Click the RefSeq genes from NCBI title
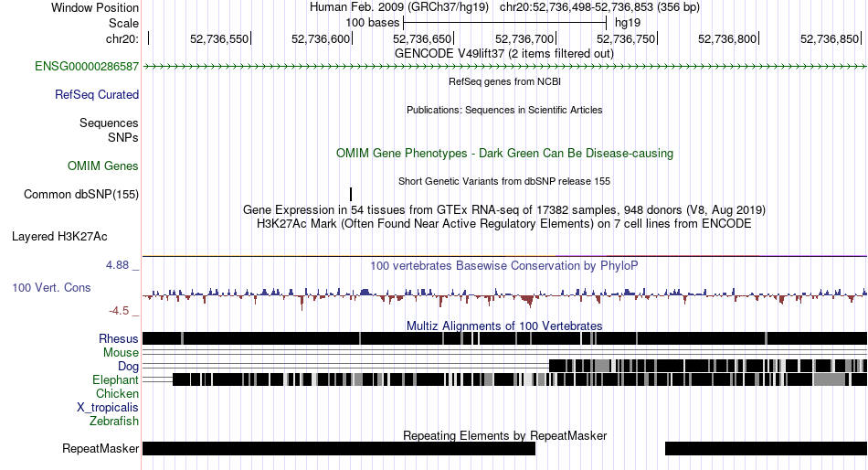Screen dimensions: 868x470 point(505,81)
